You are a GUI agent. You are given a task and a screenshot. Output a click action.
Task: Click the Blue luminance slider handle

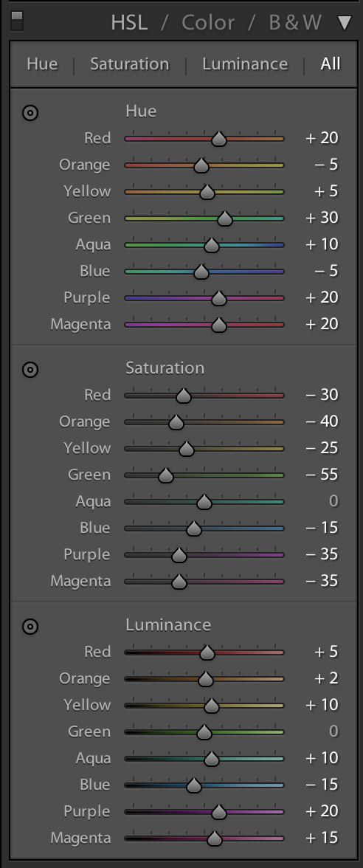193,785
